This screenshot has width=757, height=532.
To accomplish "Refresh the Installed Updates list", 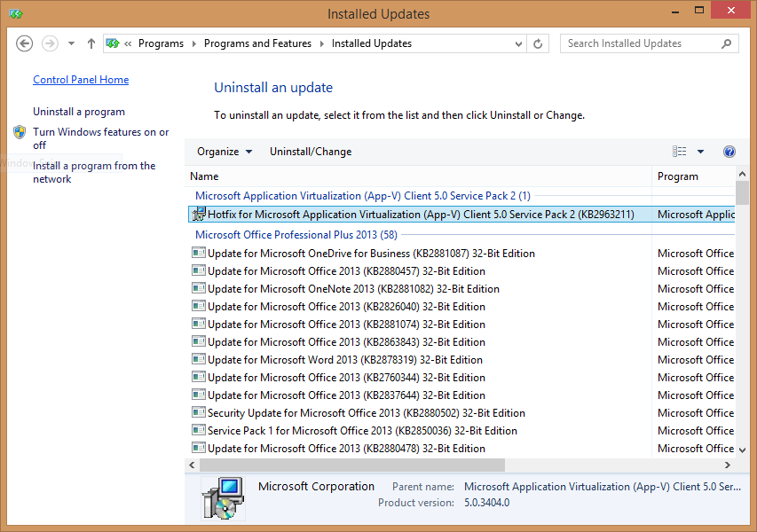I will [538, 44].
